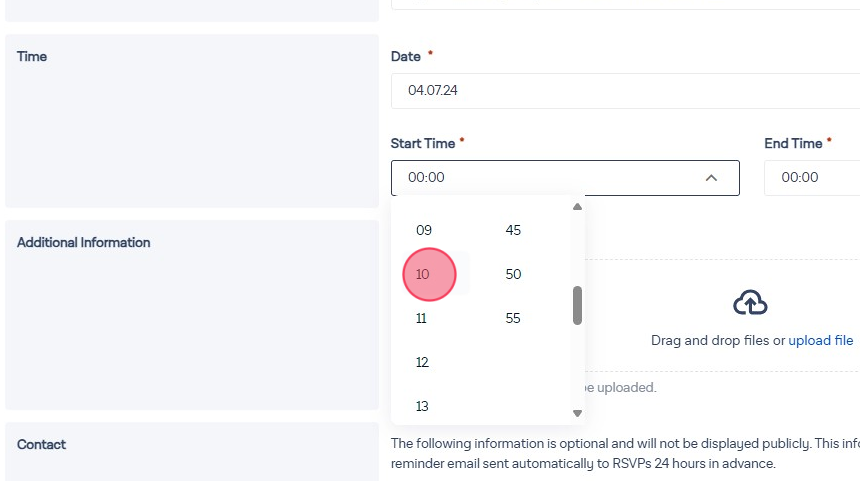Pick hour 11 in Start Time list
Screen dimensions: 860x481
tap(422, 318)
